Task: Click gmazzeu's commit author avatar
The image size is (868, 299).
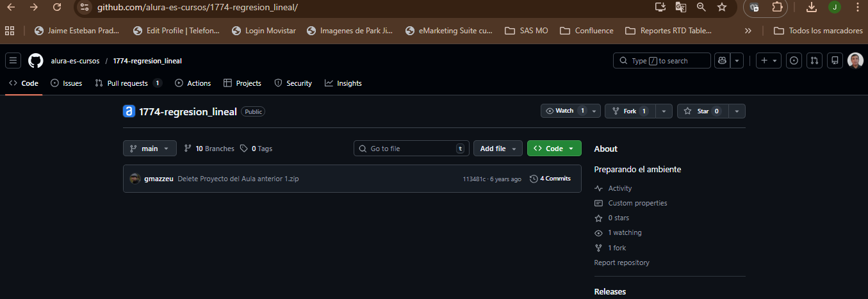Action: (135, 179)
